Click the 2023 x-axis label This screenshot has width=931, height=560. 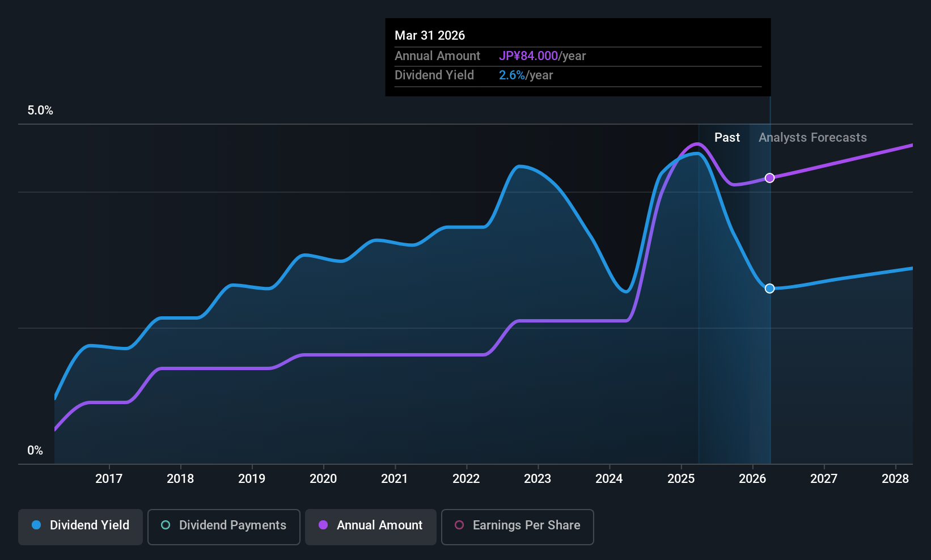(x=538, y=479)
